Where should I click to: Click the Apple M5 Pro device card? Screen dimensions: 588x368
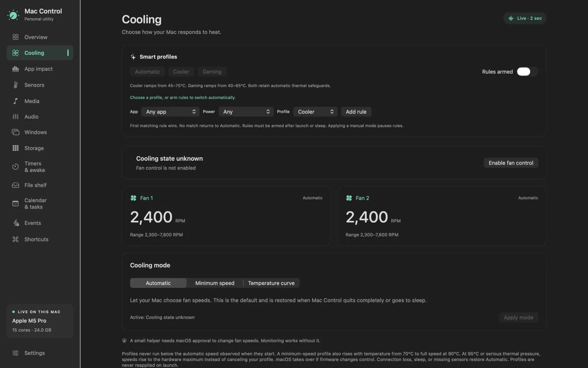click(40, 321)
